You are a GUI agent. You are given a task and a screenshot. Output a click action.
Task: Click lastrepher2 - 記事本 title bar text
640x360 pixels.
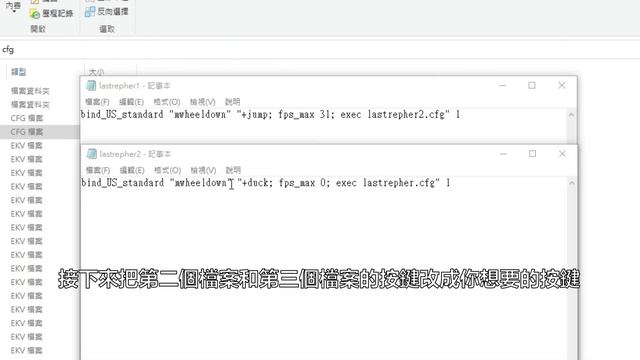click(135, 154)
